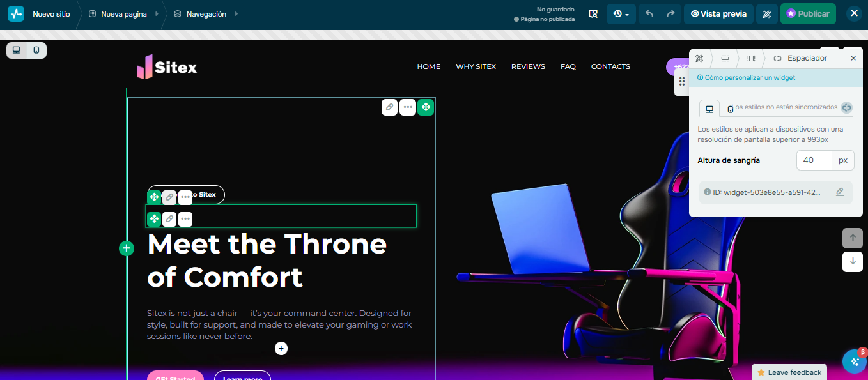Open the Nueva pagina breadcrumb

click(x=118, y=14)
